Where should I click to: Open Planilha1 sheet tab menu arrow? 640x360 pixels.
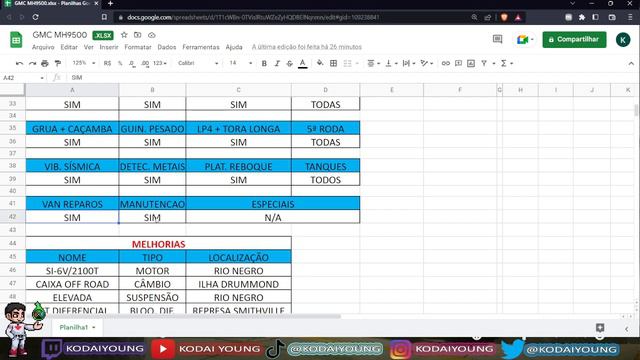click(x=93, y=327)
